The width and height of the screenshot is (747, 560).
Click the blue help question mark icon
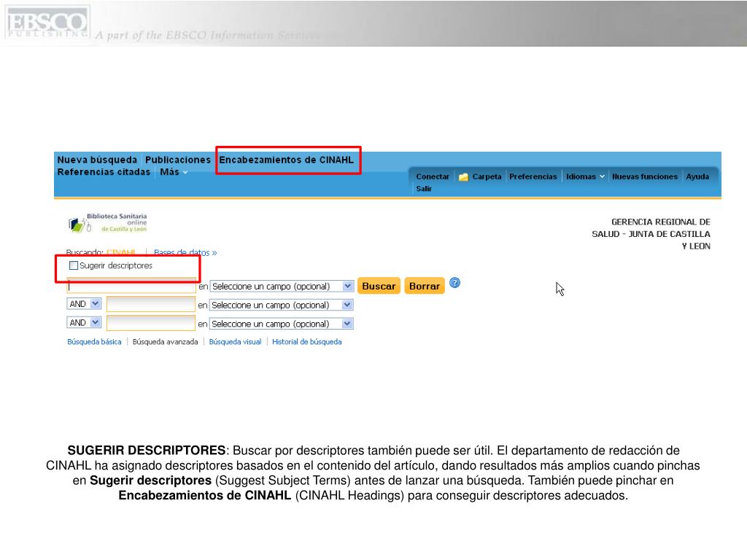coord(455,283)
